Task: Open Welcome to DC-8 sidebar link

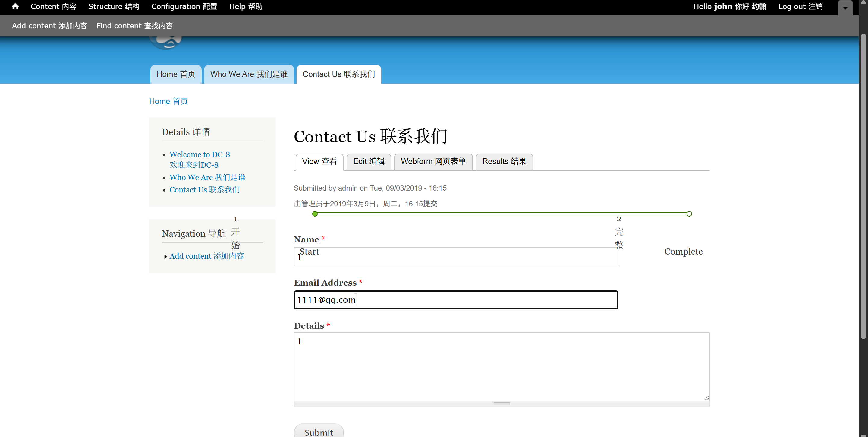Action: 200,154
